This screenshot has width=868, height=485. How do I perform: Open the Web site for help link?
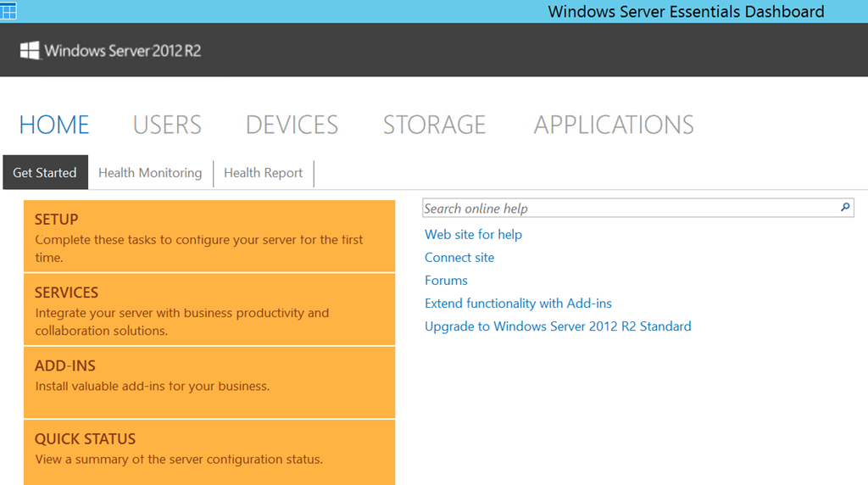[x=473, y=235]
